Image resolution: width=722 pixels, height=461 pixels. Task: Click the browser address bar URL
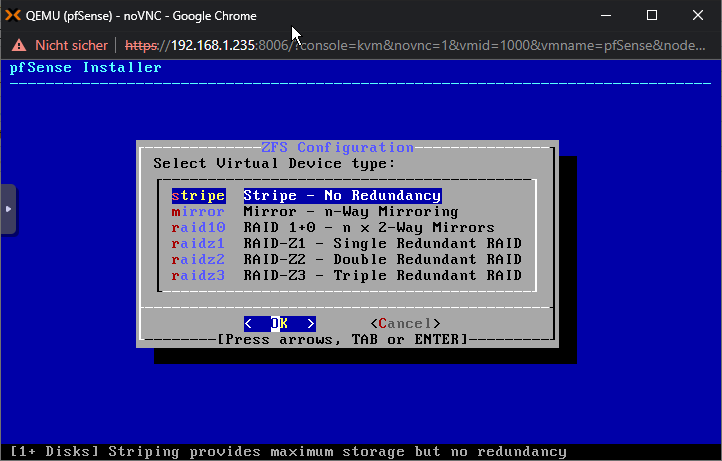(x=415, y=45)
